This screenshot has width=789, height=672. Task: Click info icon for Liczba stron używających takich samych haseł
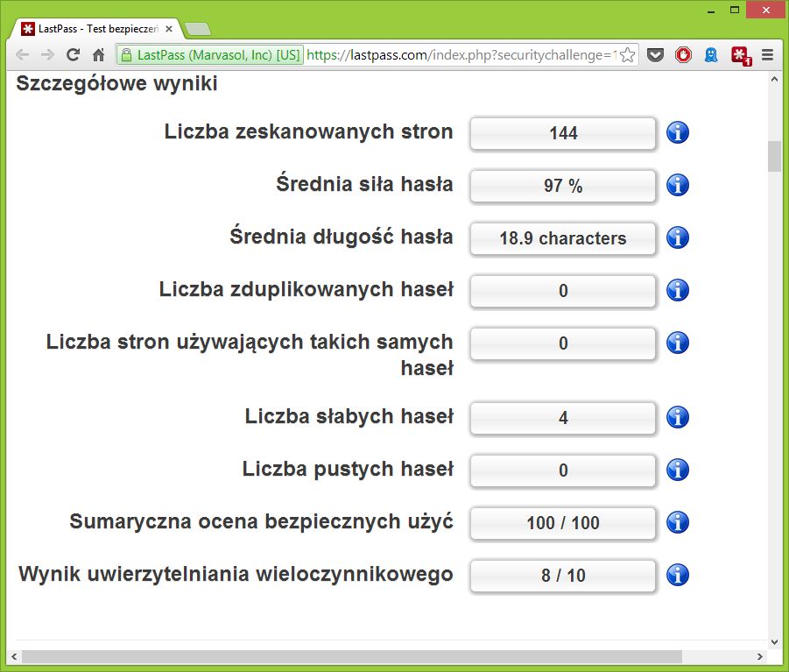(x=677, y=343)
